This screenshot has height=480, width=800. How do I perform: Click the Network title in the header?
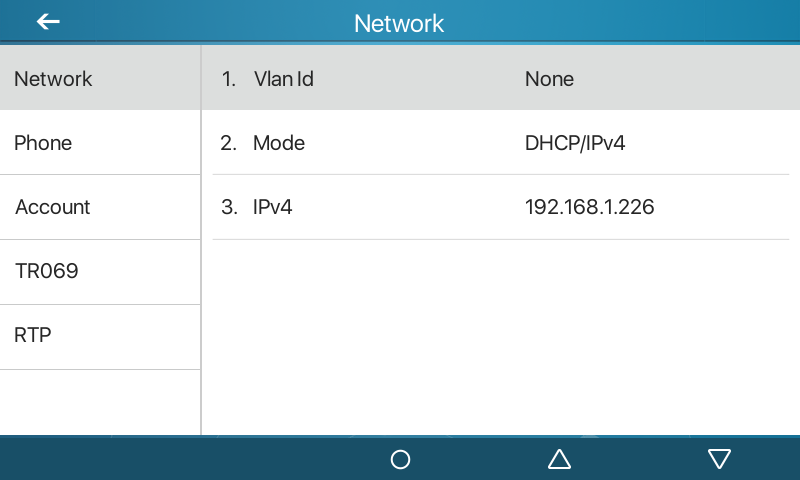[x=399, y=23]
